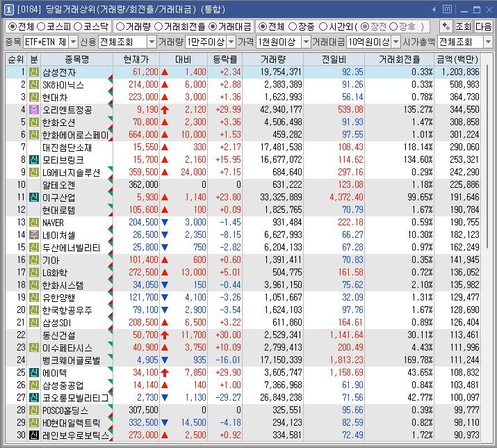Image resolution: width=497 pixels, height=448 pixels.
Task: Sort by 거래회전율 column header
Action: (399, 59)
